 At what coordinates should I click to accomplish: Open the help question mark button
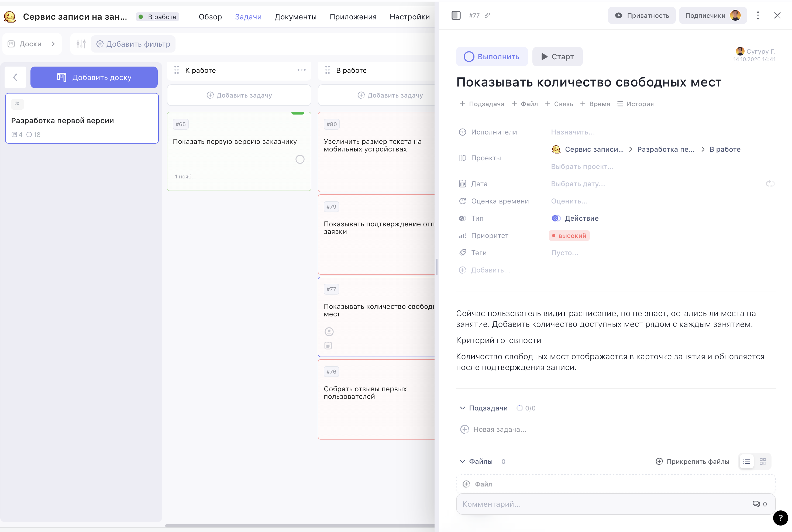tap(780, 518)
